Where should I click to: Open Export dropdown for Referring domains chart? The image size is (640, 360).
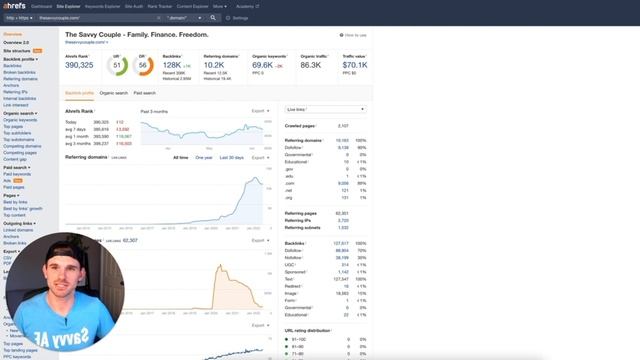260,158
